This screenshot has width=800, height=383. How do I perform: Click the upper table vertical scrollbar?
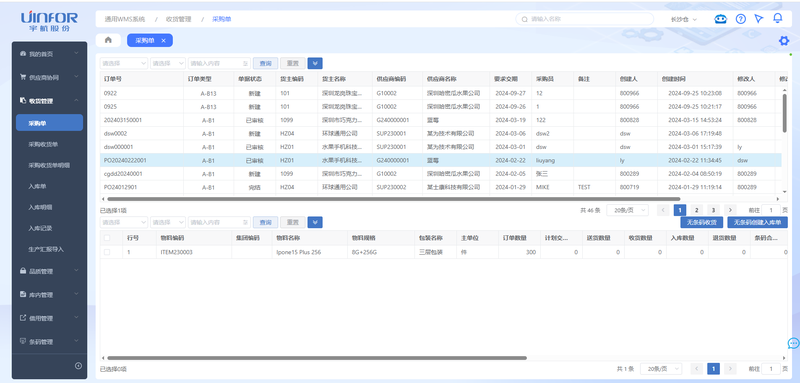(x=784, y=113)
